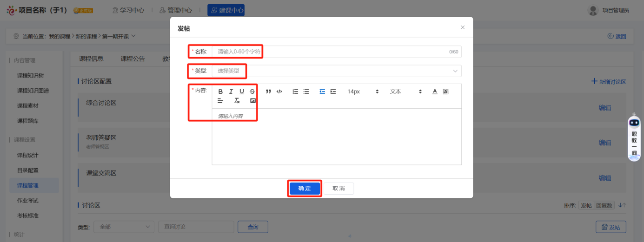Close the 发帖 dialog
644x242 pixels.
(463, 27)
